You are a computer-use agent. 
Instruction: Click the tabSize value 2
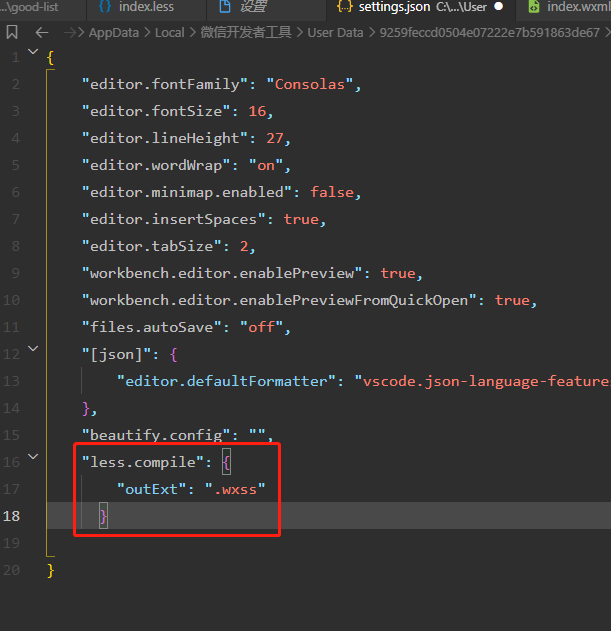click(244, 246)
